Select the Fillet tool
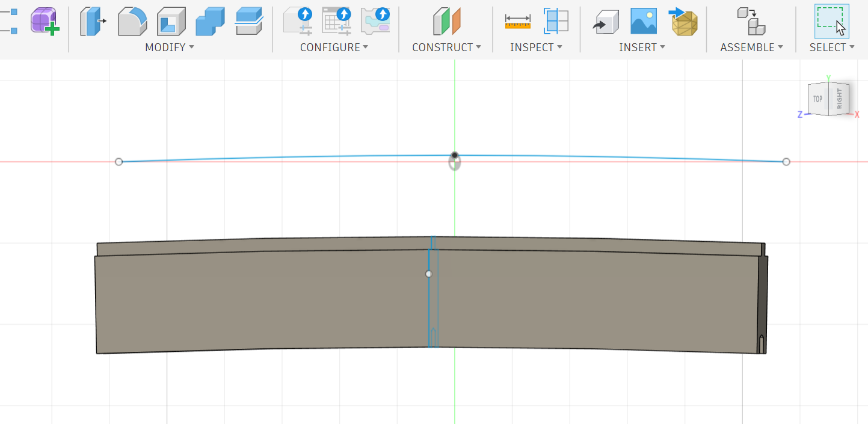This screenshot has height=424, width=868. tap(132, 21)
